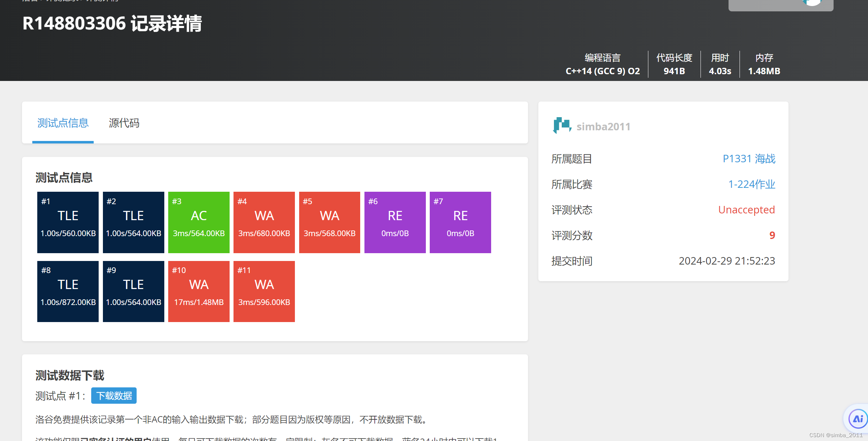Select the purple #7 RE tile
This screenshot has width=868, height=441.
point(460,222)
